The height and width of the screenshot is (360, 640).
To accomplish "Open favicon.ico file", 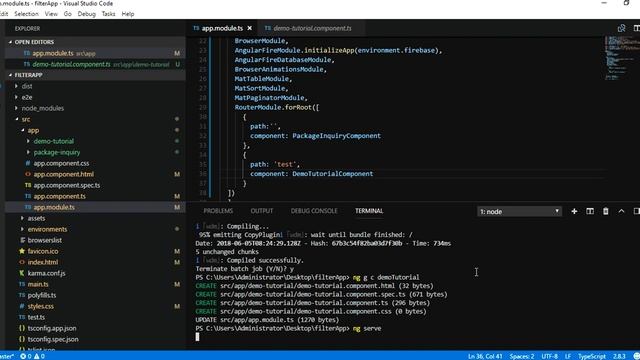I will (43, 251).
